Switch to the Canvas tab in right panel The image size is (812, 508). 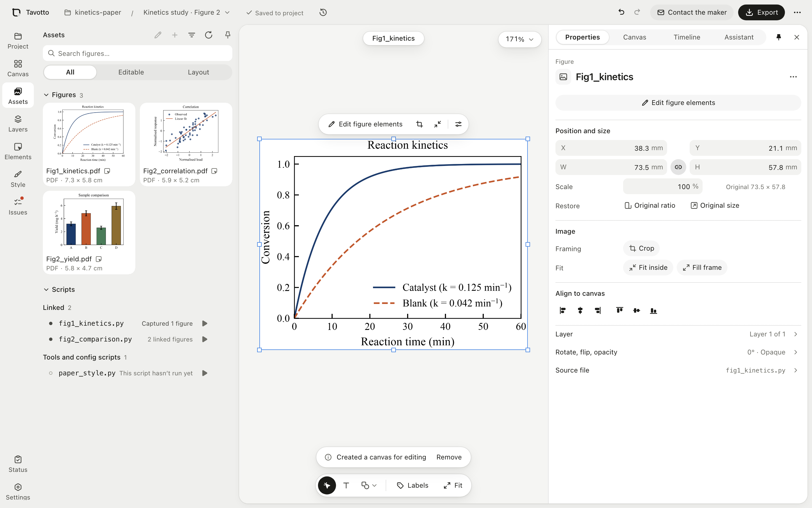[x=634, y=37]
